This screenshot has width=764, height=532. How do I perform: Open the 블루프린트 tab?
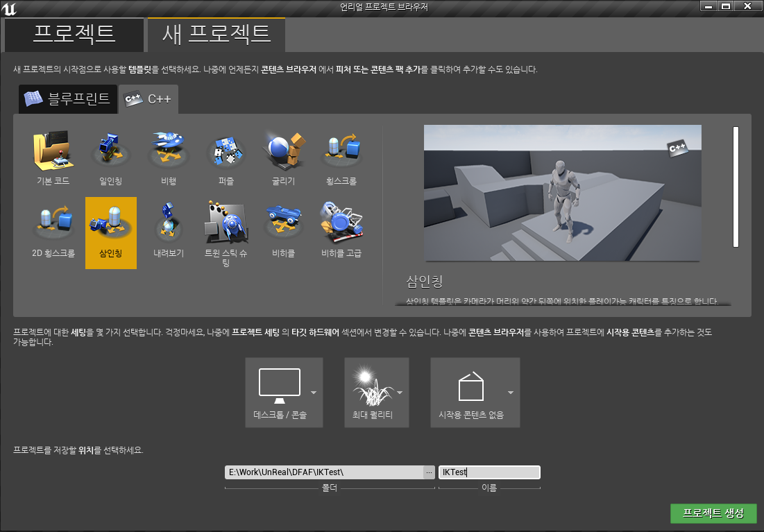point(68,99)
